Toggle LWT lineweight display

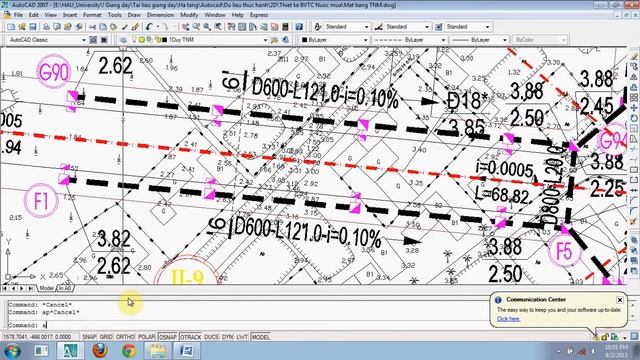tap(242, 337)
